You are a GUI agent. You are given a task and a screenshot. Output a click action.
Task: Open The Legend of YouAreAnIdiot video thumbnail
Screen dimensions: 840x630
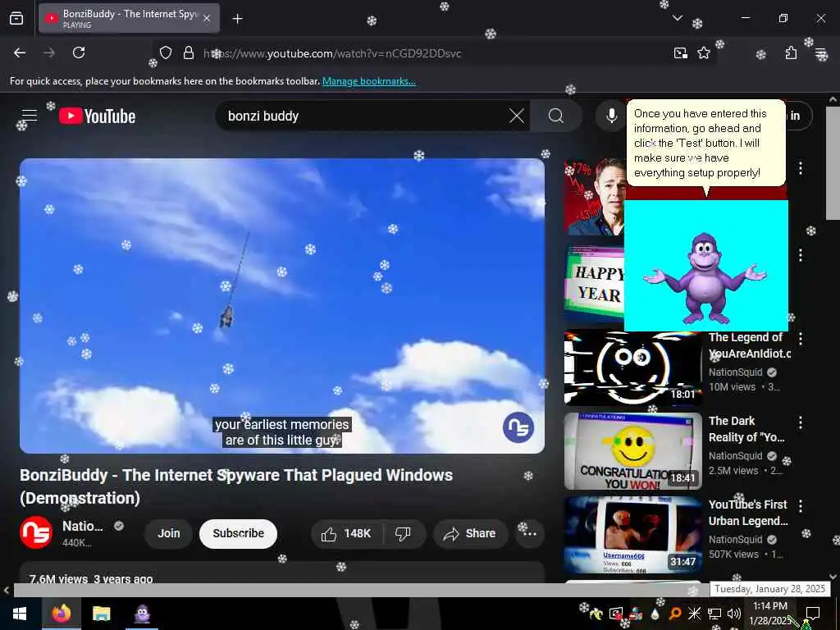632,367
